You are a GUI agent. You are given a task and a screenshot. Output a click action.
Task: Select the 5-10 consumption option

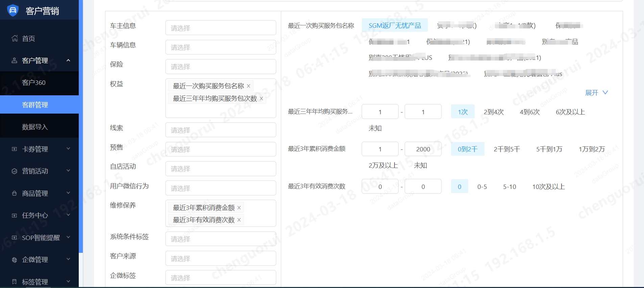(509, 187)
